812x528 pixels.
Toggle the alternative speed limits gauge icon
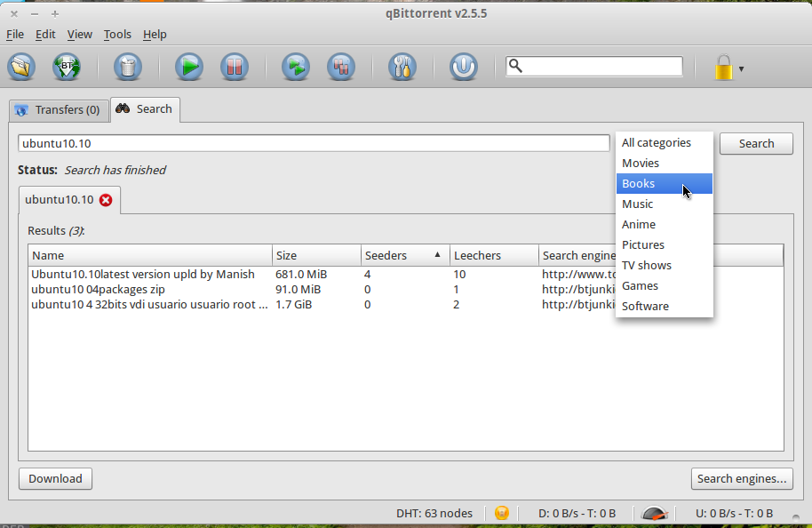655,514
